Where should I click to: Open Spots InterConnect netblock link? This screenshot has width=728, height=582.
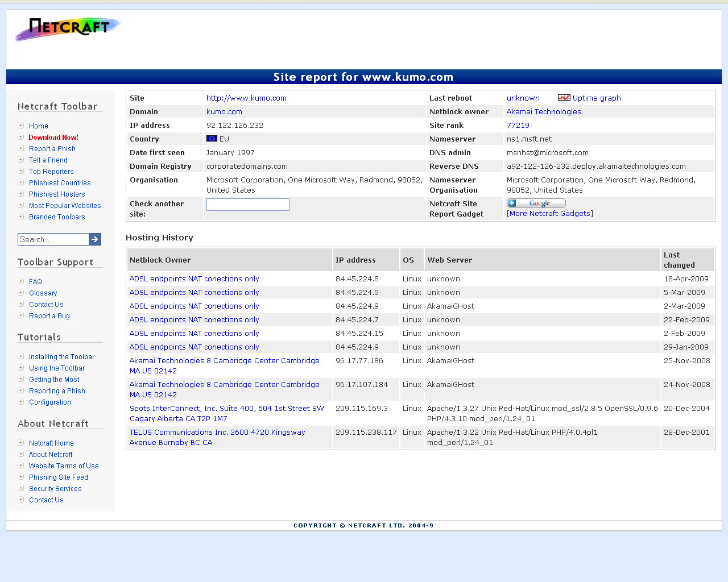(x=227, y=414)
